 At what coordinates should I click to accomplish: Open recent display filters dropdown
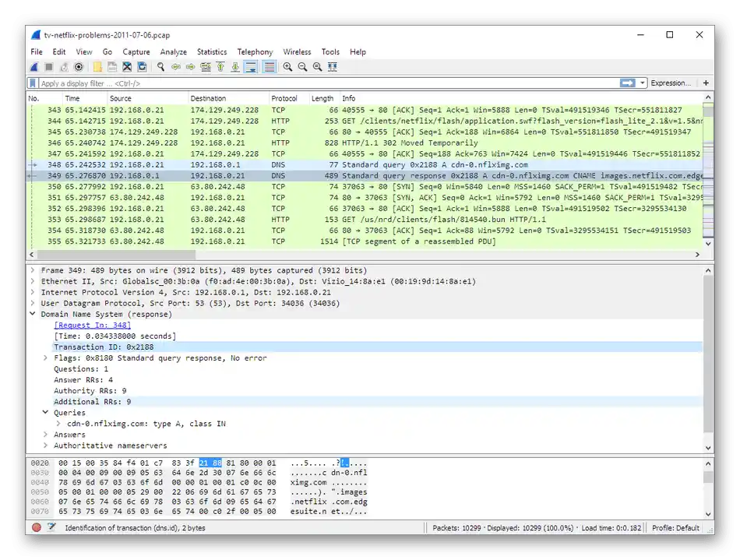(x=642, y=83)
